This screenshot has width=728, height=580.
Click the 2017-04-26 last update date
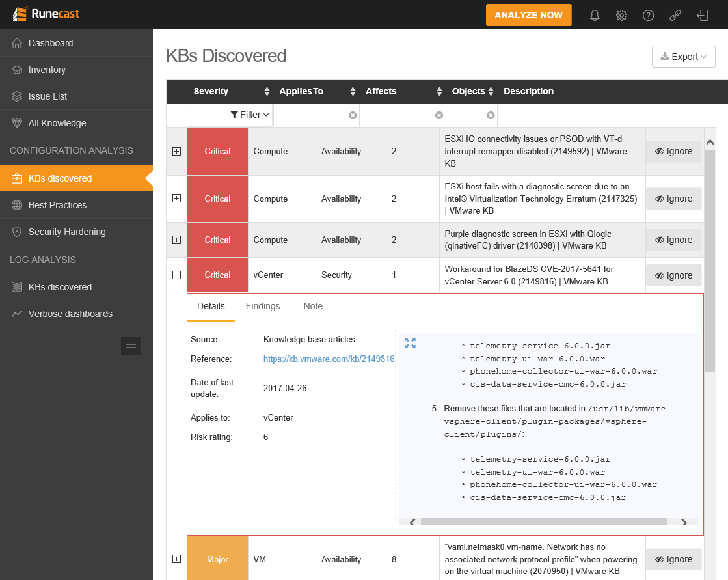tap(284, 388)
